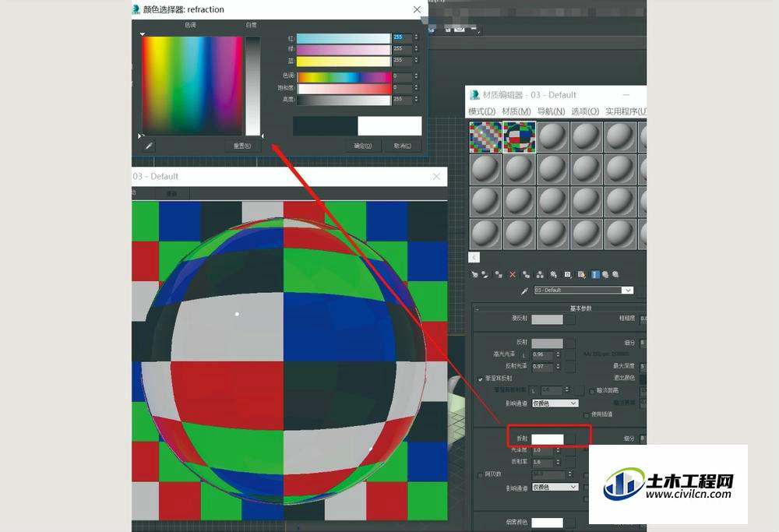Click the 折射率 value field

pos(543,462)
